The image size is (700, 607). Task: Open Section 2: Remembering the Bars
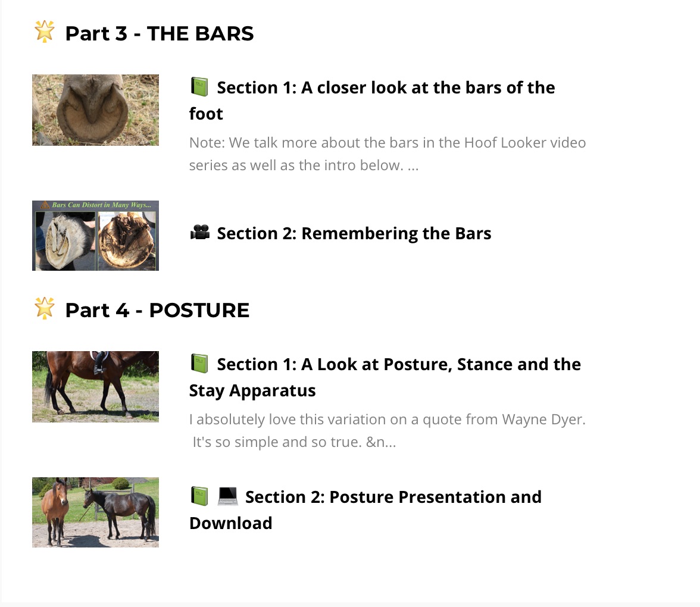click(x=354, y=233)
